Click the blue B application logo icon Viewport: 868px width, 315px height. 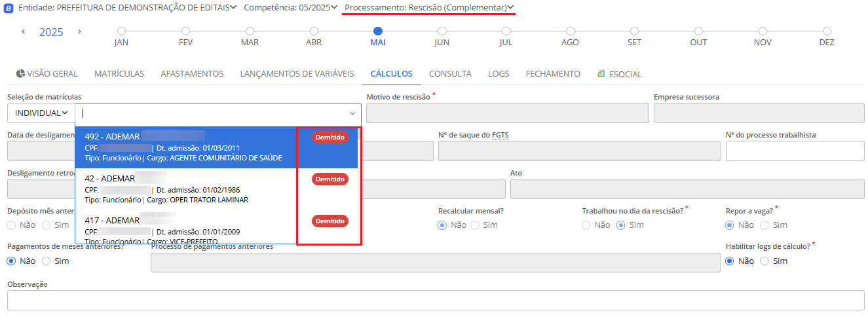pyautogui.click(x=9, y=8)
